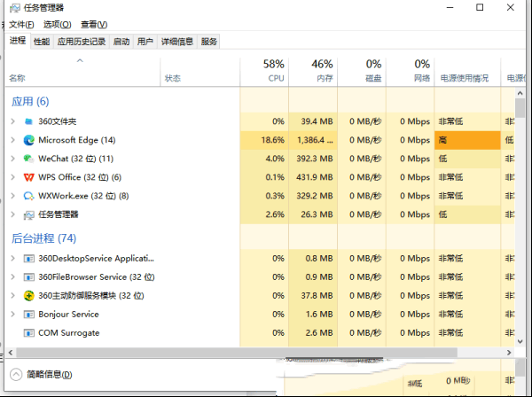Click the horizontal scrollbar thumb

(x=237, y=353)
